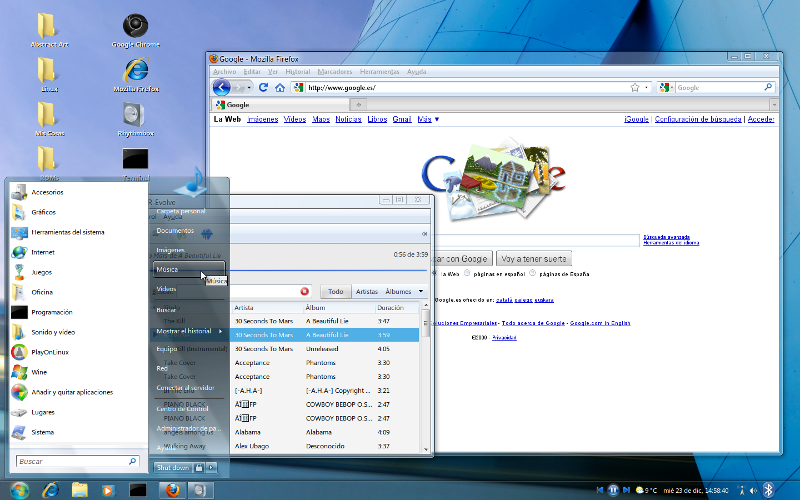Open Firefox's home page button

coord(280,88)
